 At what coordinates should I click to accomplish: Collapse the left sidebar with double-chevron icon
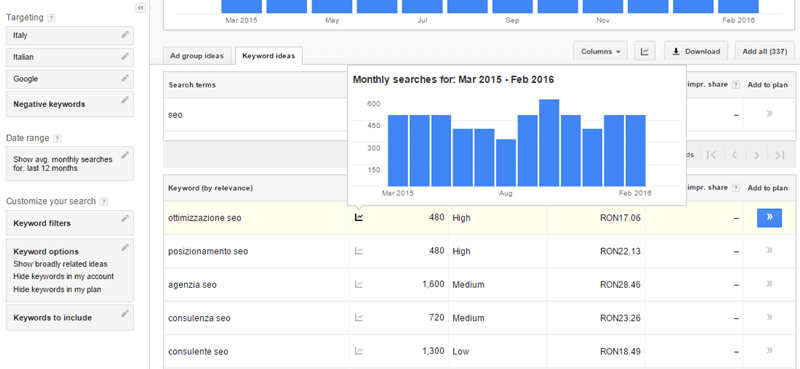click(141, 8)
